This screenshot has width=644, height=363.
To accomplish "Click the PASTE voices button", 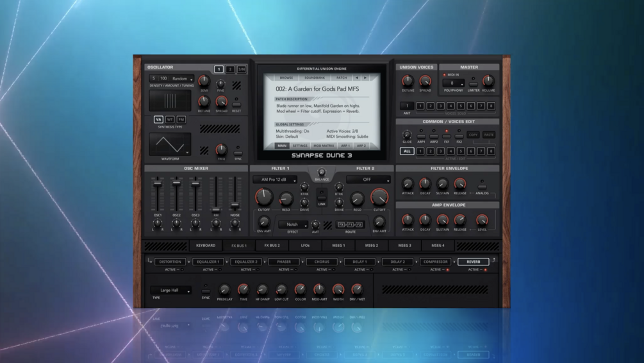I will click(489, 135).
